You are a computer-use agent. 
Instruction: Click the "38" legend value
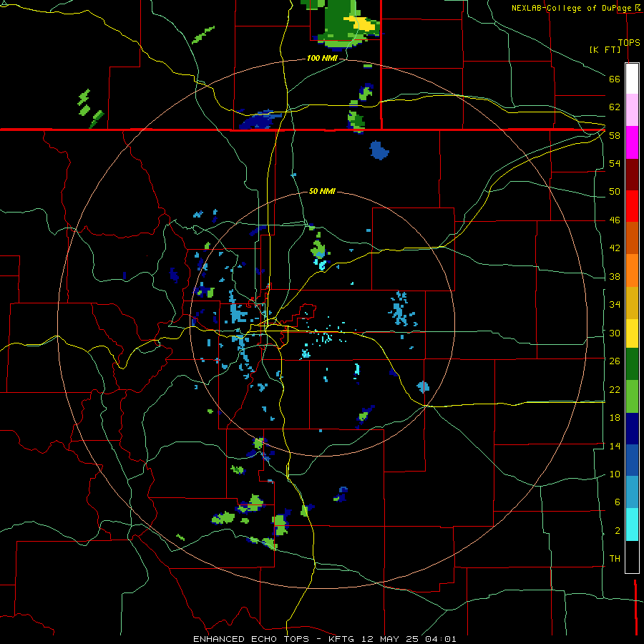[615, 276]
